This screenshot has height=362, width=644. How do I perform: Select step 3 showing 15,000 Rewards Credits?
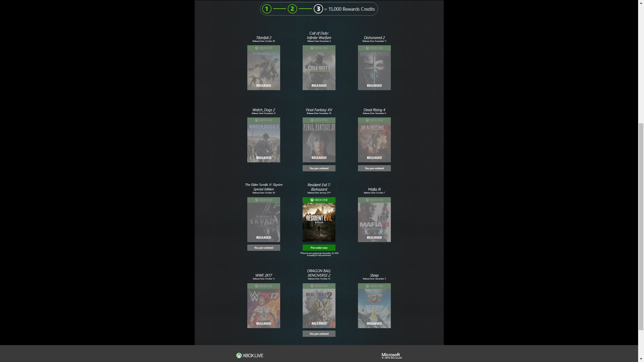[x=318, y=9]
